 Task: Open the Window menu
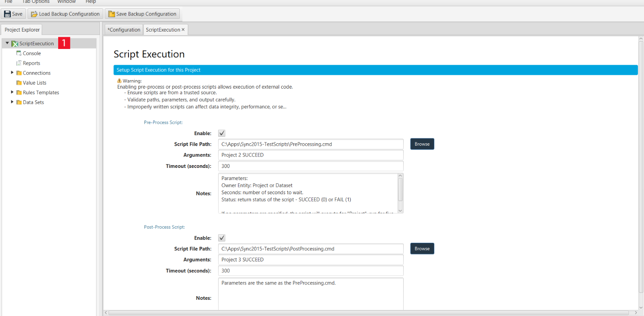pyautogui.click(x=66, y=2)
